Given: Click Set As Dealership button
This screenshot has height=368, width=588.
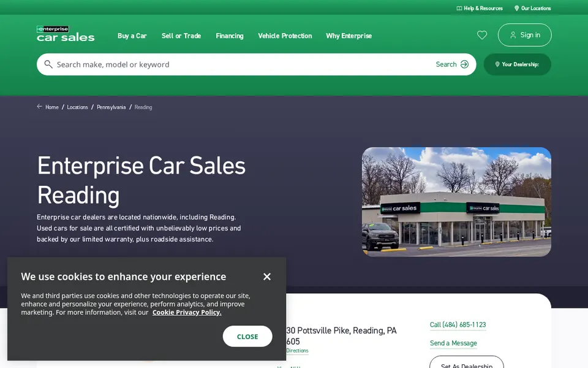Looking at the screenshot, I should pos(467,362).
